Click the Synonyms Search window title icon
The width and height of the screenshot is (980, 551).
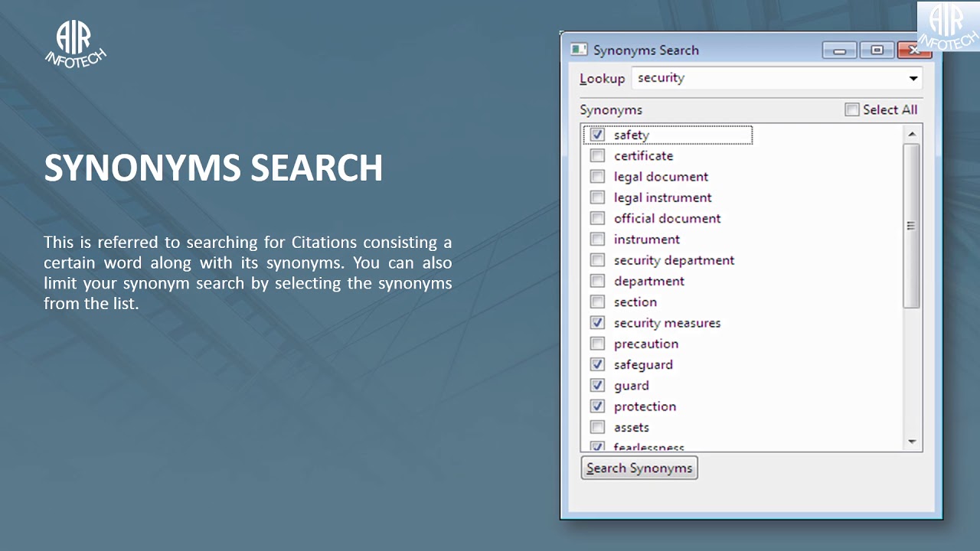579,50
